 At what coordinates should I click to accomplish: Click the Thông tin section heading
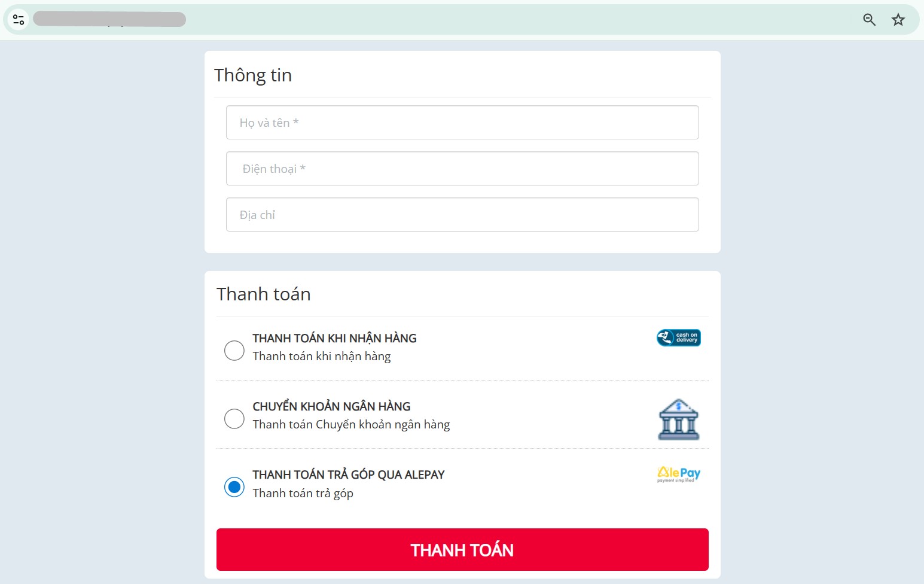(x=253, y=75)
